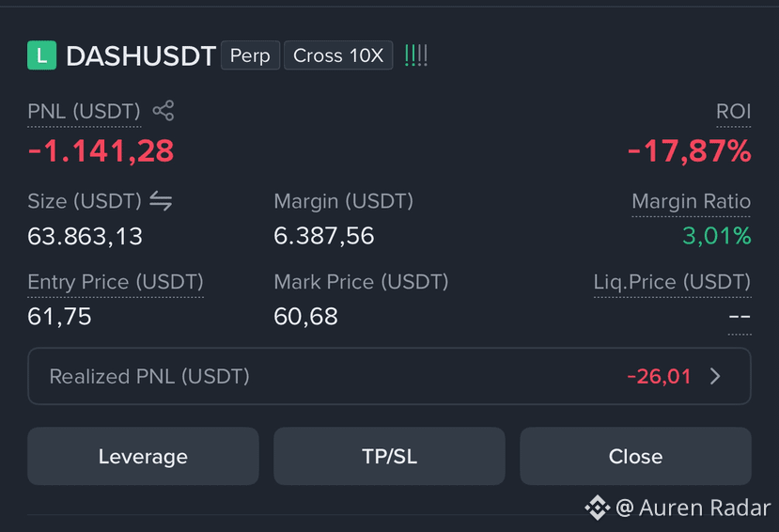Toggle size unit with the swap arrows icon
Viewport: 779px width, 532px height.
tap(161, 201)
